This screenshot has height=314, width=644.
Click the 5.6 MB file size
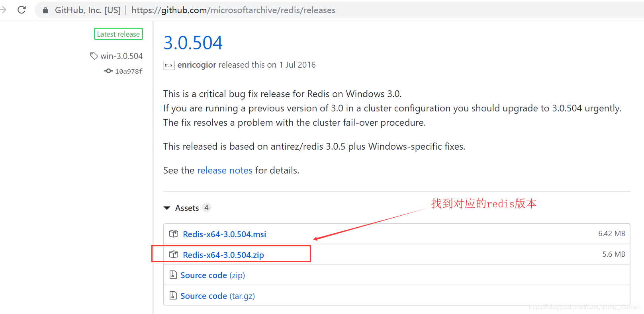(x=614, y=254)
